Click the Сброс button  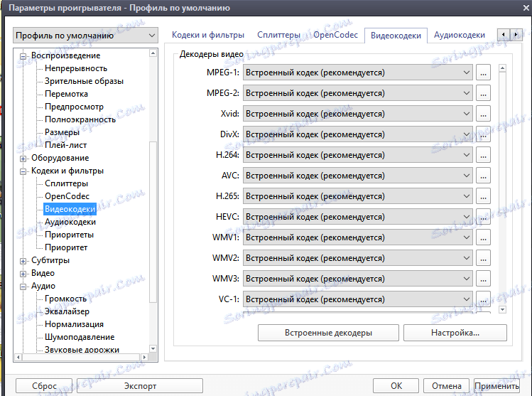pos(44,386)
